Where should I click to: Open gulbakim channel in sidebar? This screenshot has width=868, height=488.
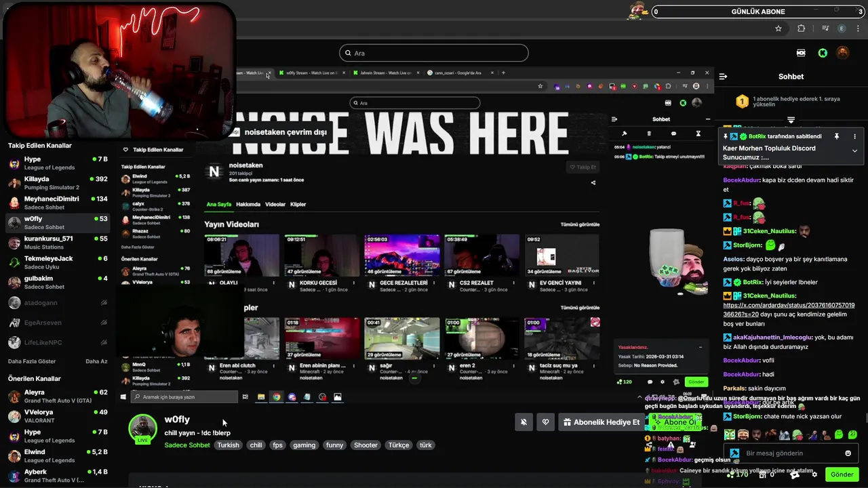[x=58, y=283]
